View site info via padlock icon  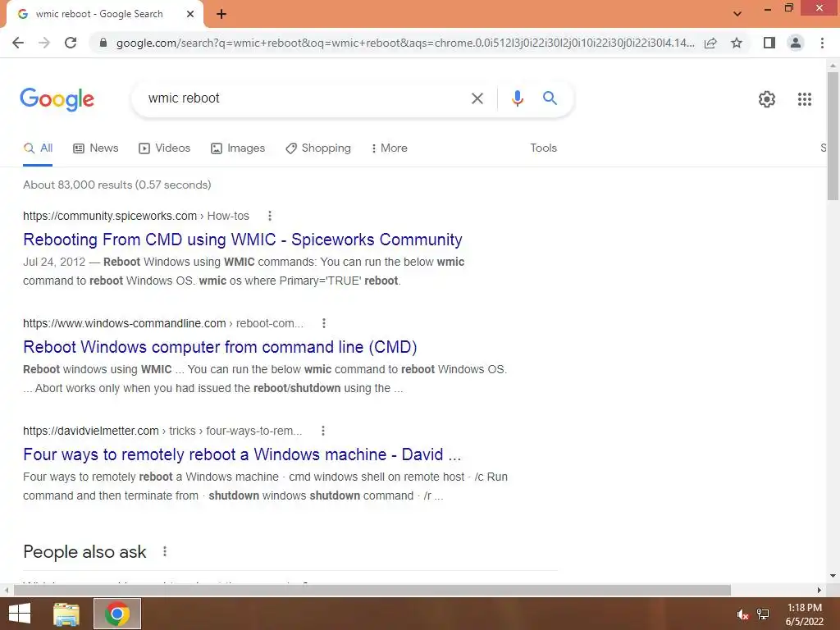click(103, 43)
